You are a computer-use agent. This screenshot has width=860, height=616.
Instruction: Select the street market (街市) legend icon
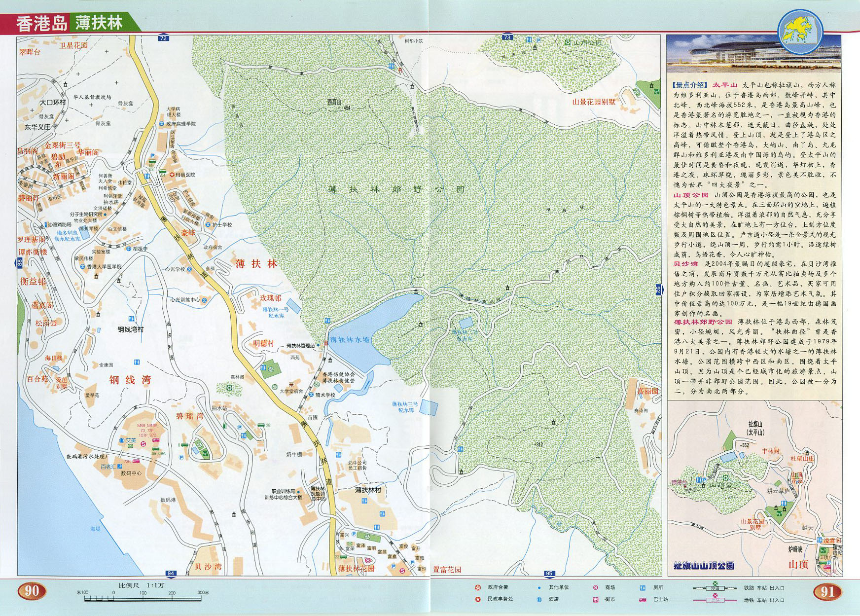(x=595, y=599)
